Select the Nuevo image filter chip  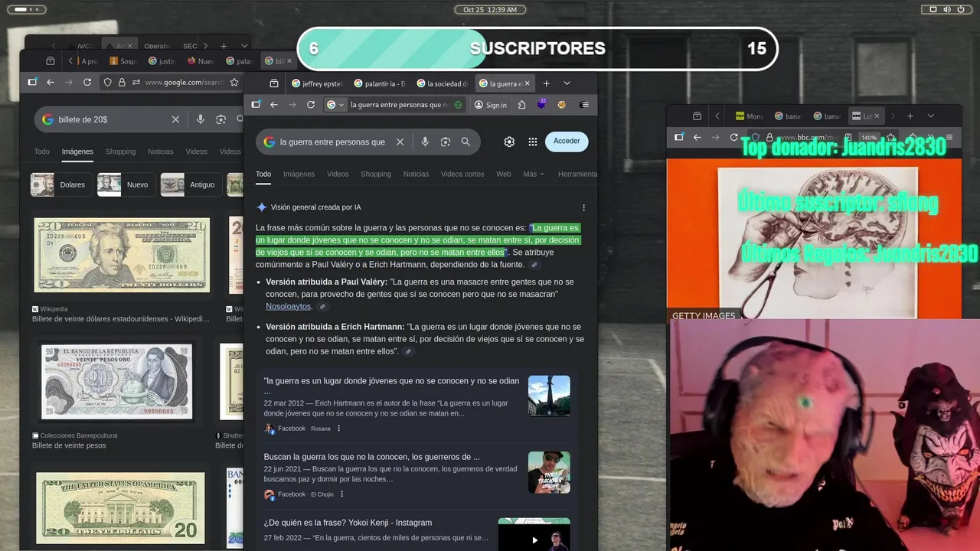pos(126,184)
